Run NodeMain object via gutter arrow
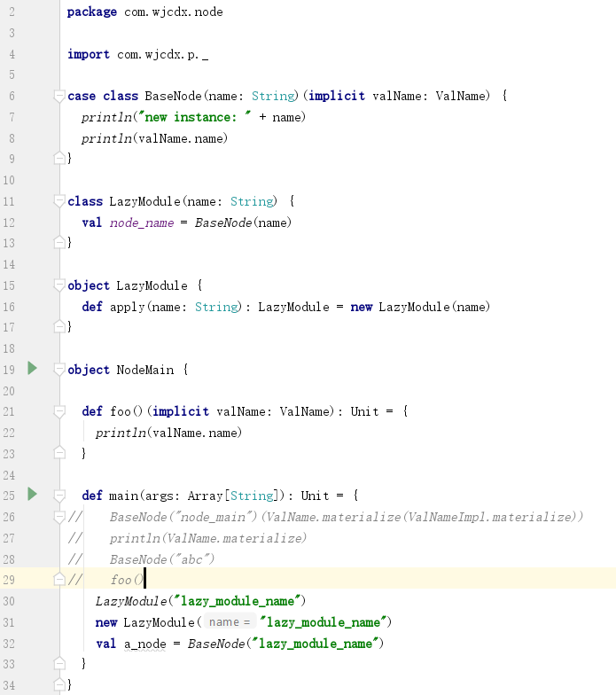 point(32,369)
